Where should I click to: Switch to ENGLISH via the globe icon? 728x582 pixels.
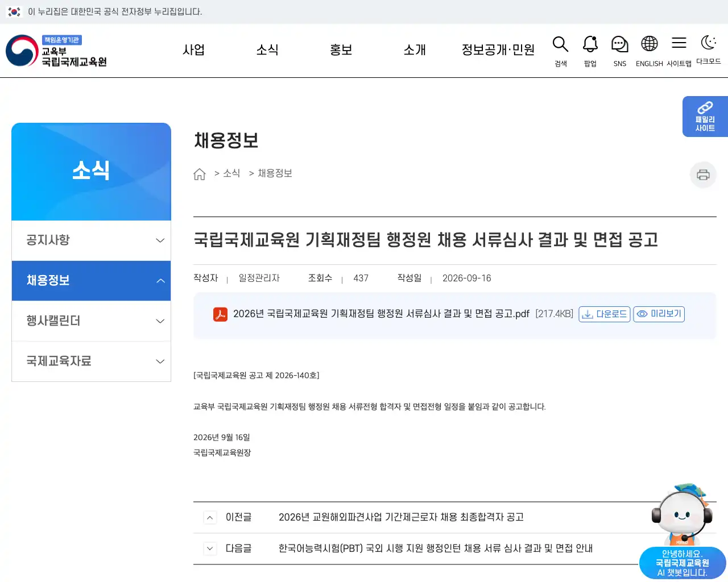(x=649, y=44)
